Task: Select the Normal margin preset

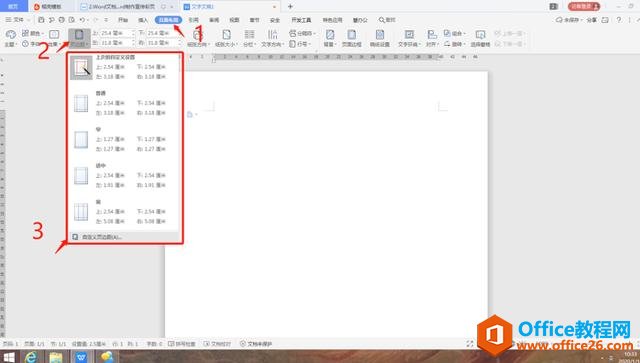Action: click(124, 103)
